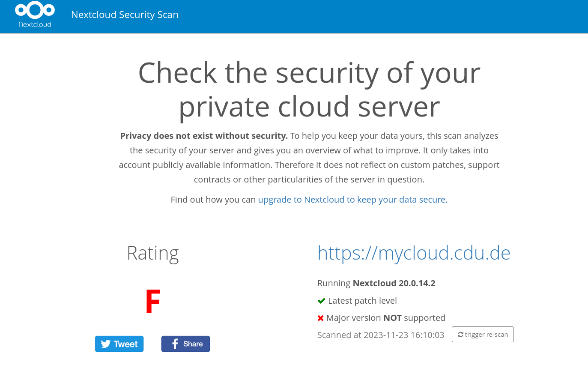Click the Facebook f icon
The height and width of the screenshot is (365, 588).
pyautogui.click(x=175, y=344)
